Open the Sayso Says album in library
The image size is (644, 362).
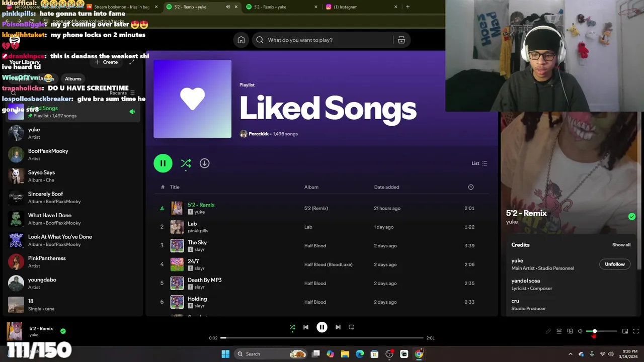(73, 176)
